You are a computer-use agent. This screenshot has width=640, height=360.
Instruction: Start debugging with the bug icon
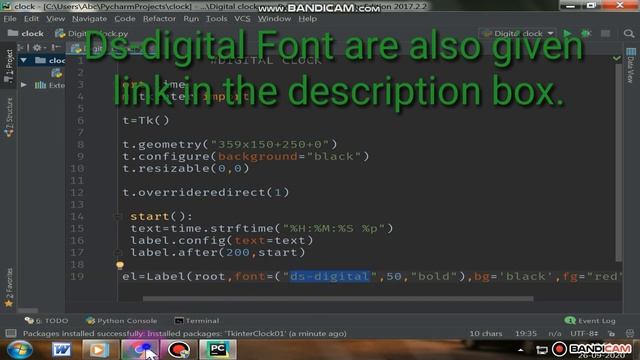(x=586, y=33)
